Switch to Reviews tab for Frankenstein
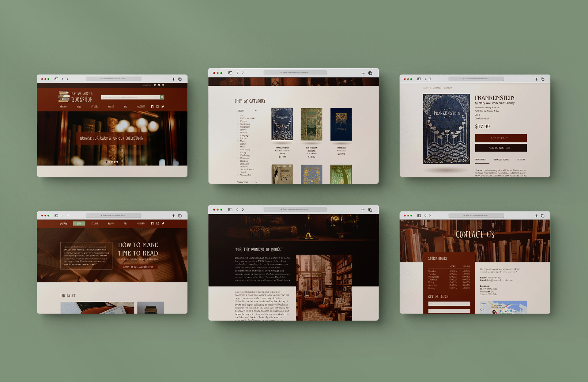 click(x=521, y=160)
